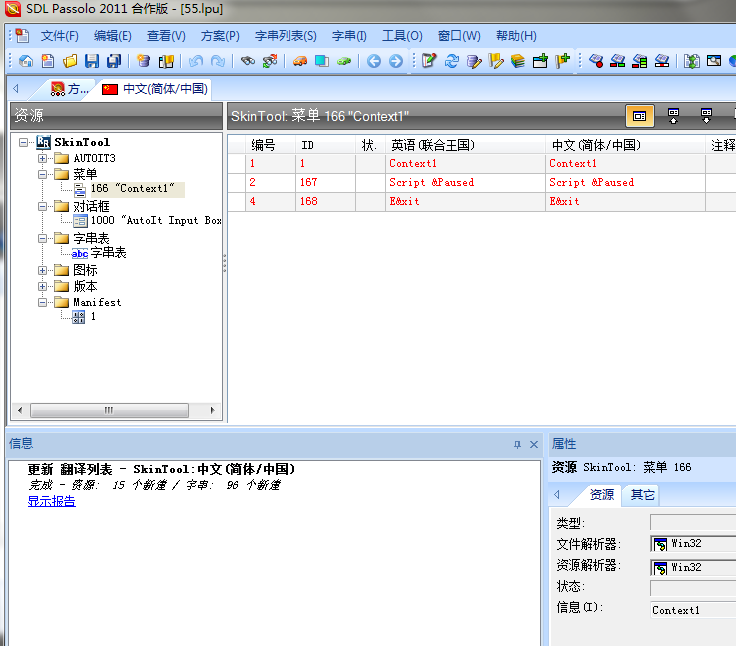
Task: Click the teal square window icon
Action: 322,61
